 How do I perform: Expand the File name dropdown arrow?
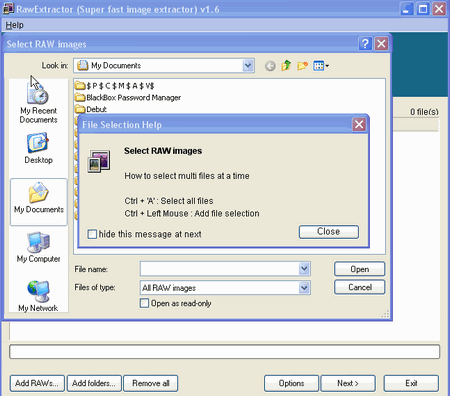point(304,269)
